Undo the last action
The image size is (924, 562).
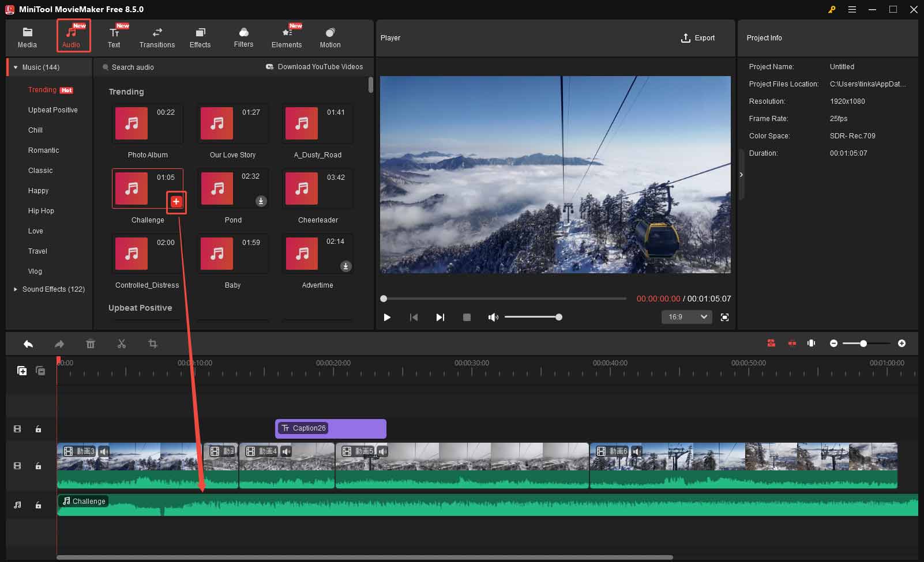point(28,344)
